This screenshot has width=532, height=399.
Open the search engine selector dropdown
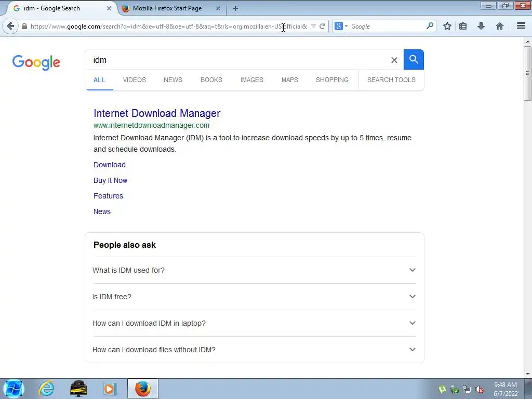pos(341,26)
